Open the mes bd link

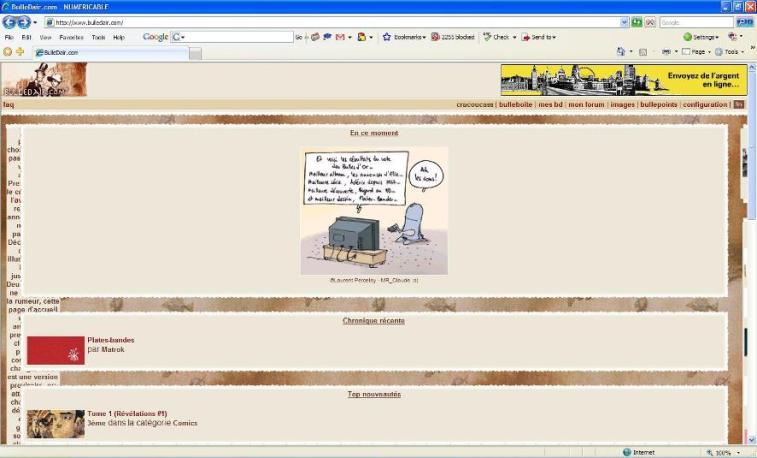(x=550, y=104)
